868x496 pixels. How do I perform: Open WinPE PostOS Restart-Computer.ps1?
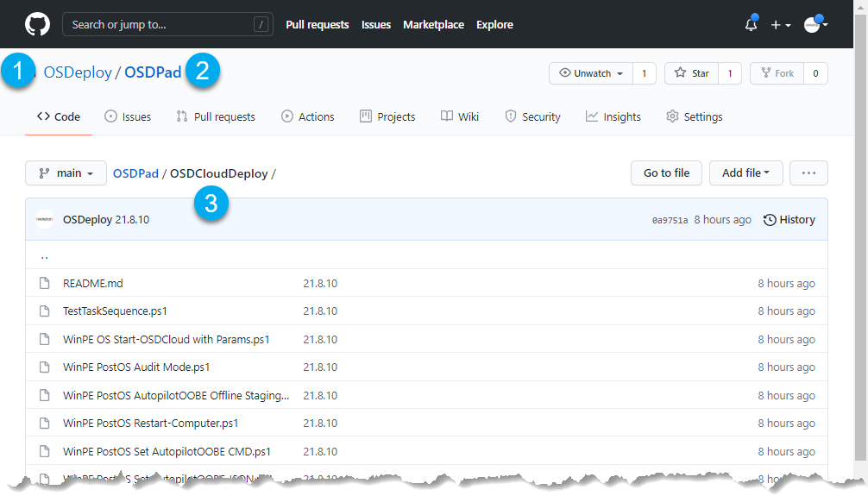click(151, 423)
